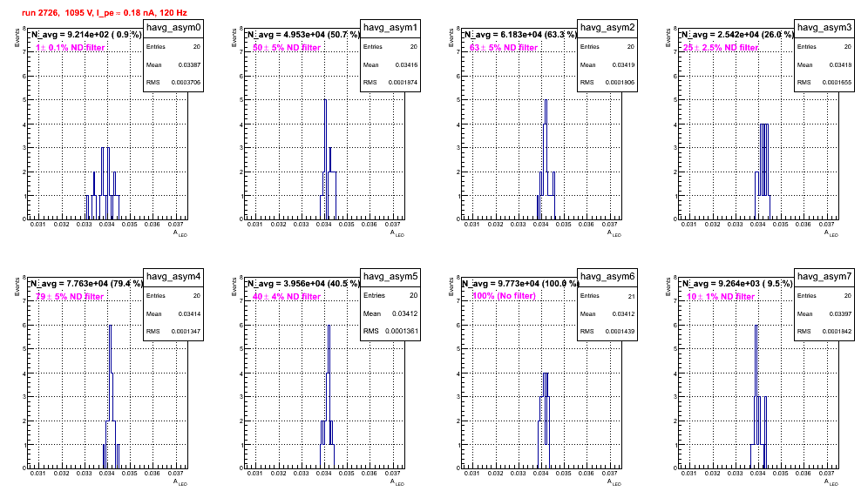The height and width of the screenshot is (498, 868).
Task: Click the havg_asym5 stats box title
Action: pos(390,276)
